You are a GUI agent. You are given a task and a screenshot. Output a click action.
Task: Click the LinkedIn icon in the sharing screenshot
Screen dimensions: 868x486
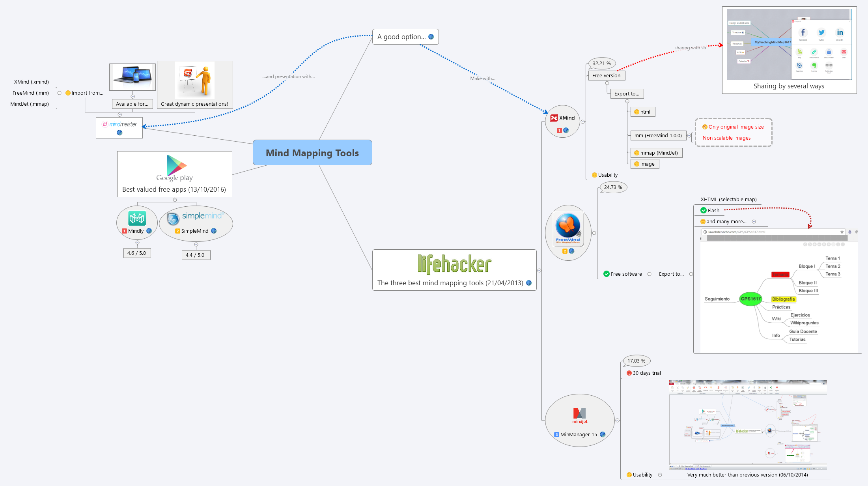point(840,33)
